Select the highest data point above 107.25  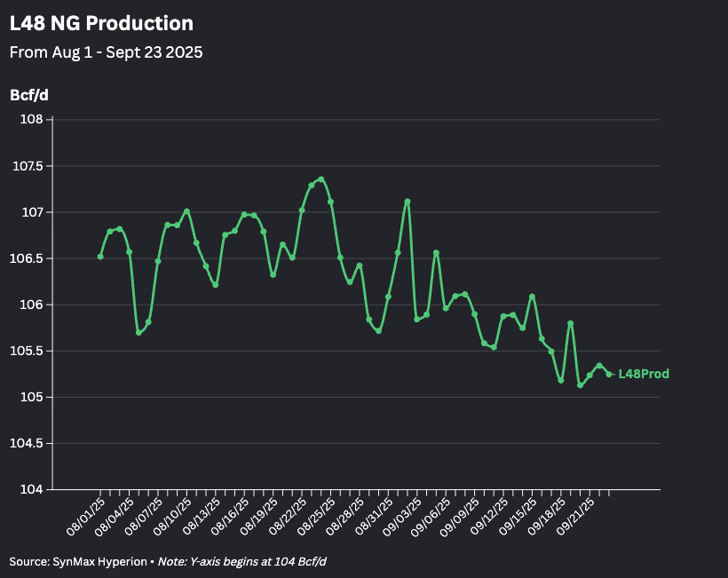click(320, 179)
